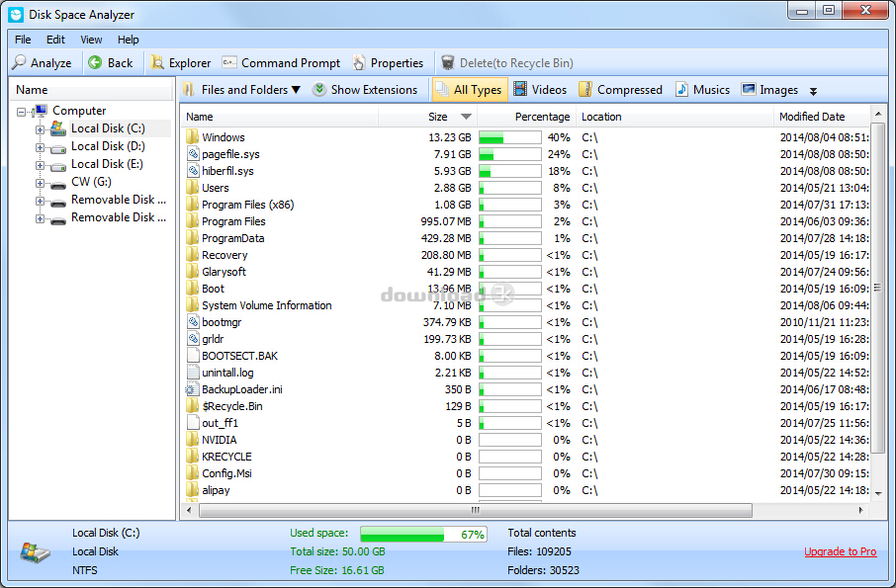This screenshot has width=896, height=588.
Task: Expand the CW (G:) node
Action: [x=40, y=183]
